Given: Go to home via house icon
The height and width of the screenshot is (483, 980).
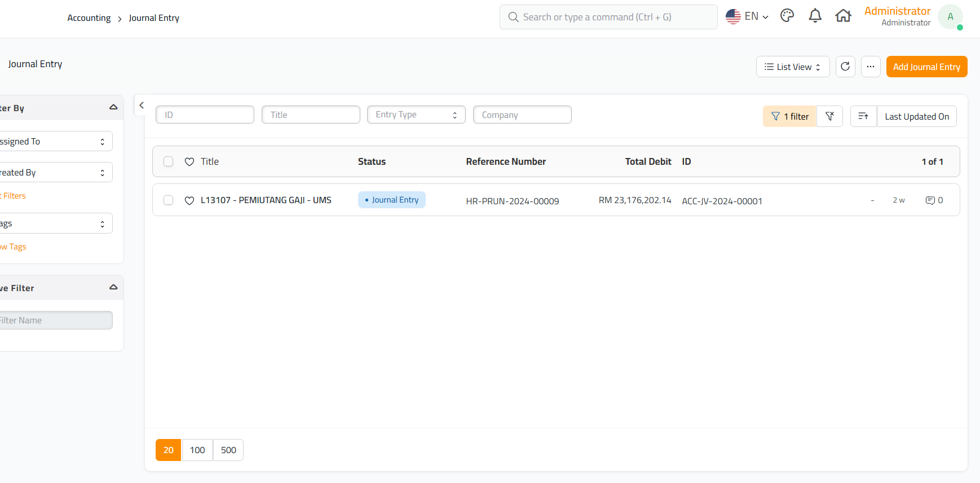Looking at the screenshot, I should tap(843, 16).
